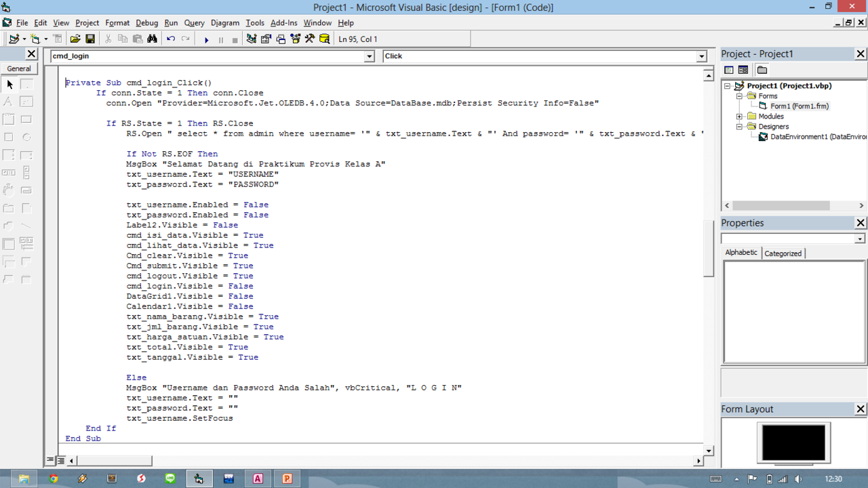
Task: Open the Object Browser toolbar icon
Action: pos(295,39)
